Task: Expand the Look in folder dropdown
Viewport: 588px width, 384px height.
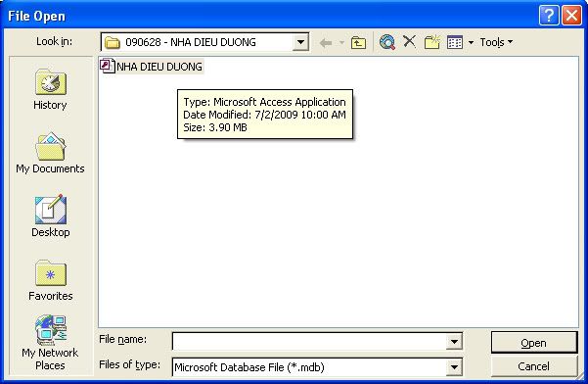Action: tap(300, 42)
